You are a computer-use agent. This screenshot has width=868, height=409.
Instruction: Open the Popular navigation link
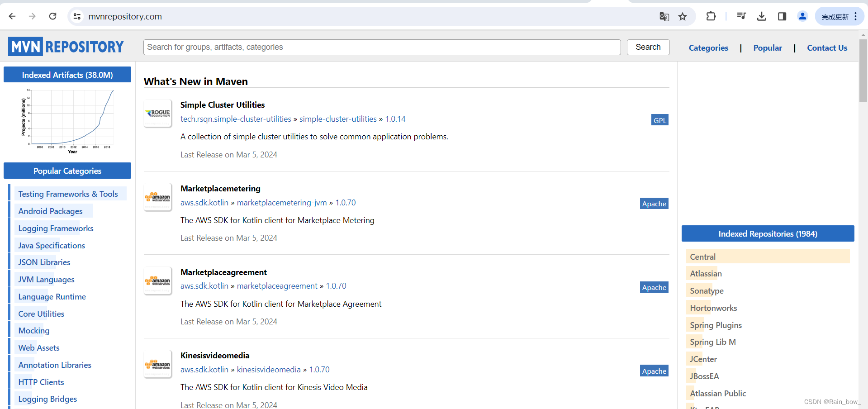coord(768,48)
